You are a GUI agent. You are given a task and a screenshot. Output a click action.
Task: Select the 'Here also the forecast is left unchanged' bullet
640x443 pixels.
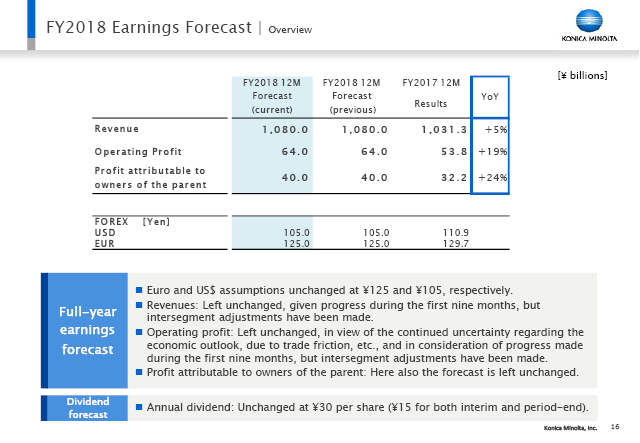(363, 372)
